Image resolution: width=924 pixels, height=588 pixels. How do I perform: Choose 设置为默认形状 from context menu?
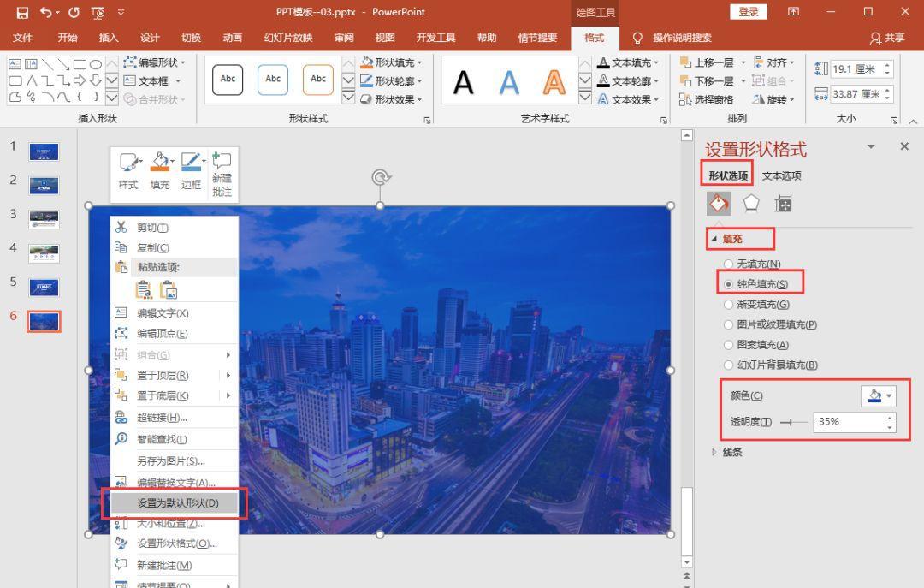pos(177,503)
